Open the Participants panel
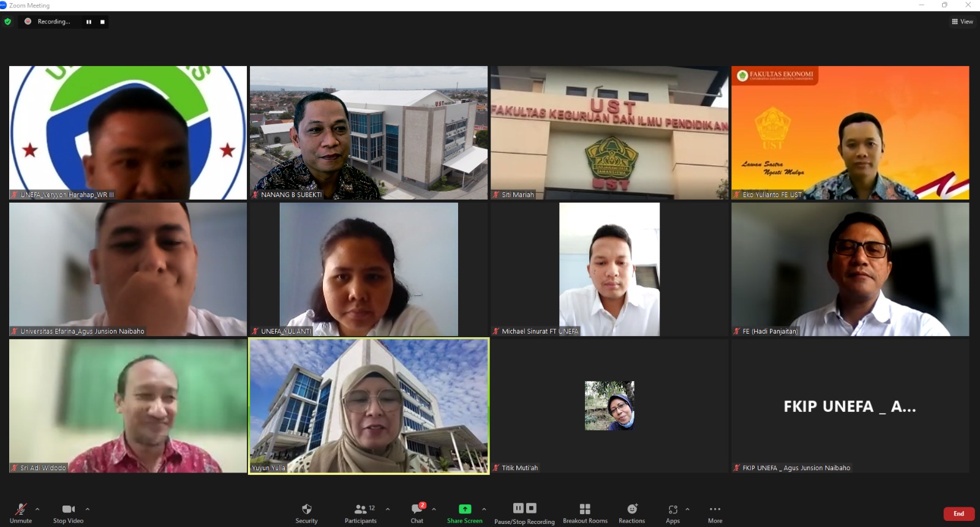The height and width of the screenshot is (527, 980). click(361, 513)
